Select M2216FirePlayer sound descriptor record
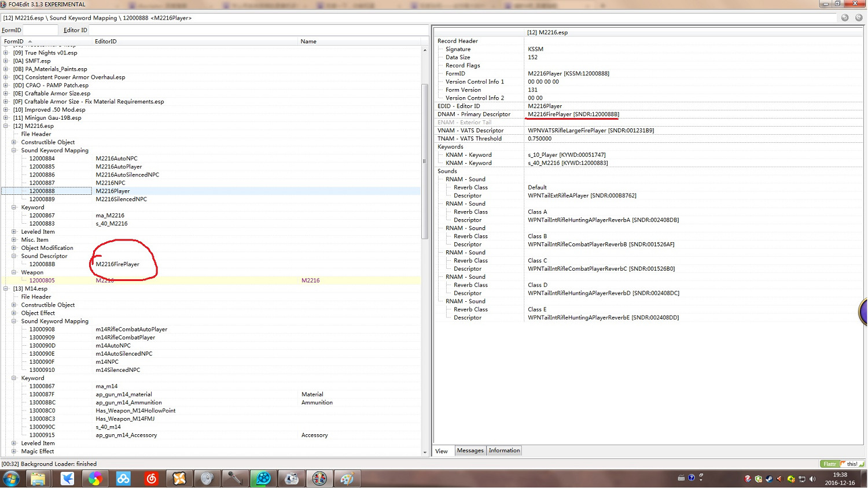The height and width of the screenshot is (488, 868). [117, 264]
